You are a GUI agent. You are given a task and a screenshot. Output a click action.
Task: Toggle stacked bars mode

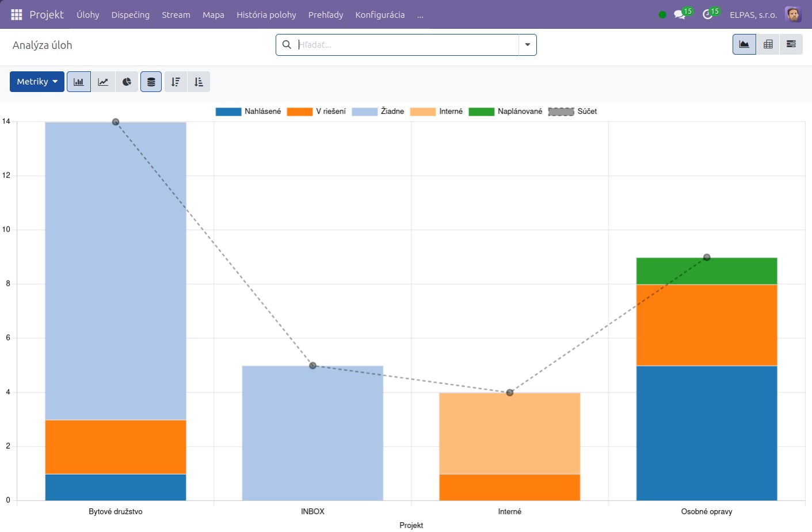pyautogui.click(x=151, y=82)
